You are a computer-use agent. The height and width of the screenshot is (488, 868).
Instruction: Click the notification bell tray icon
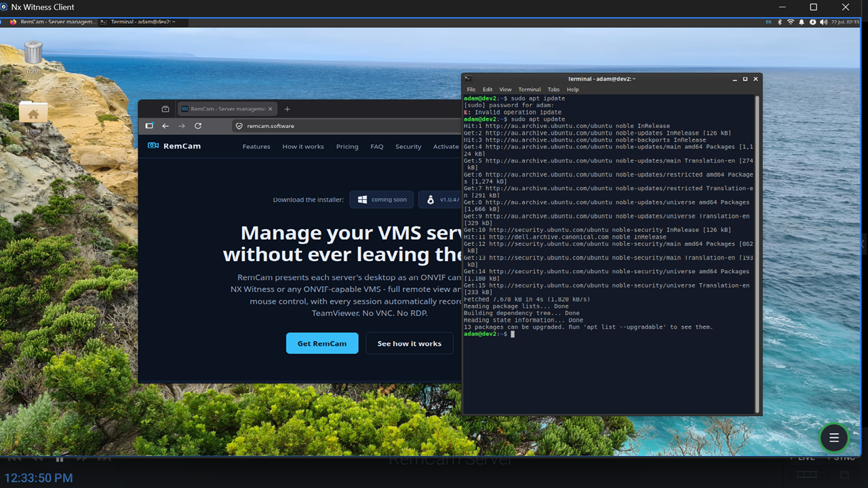point(802,22)
